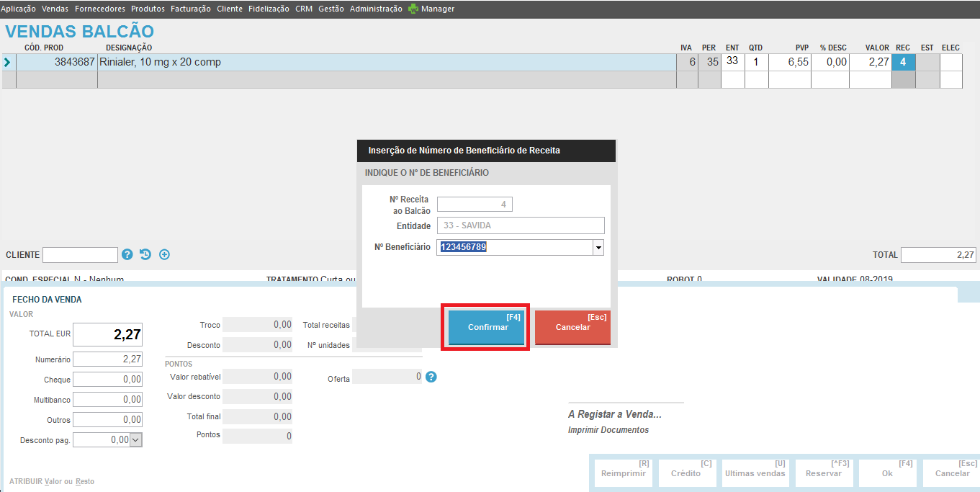Open client history clock icon
This screenshot has width=980, height=492.
[145, 254]
